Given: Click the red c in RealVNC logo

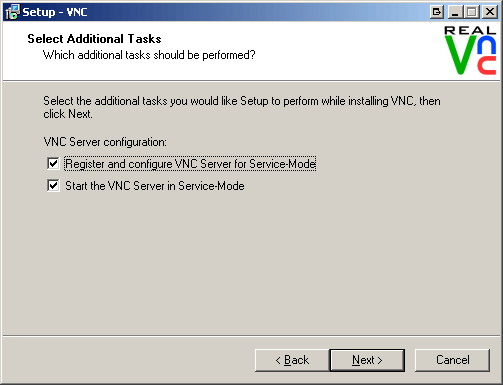Looking at the screenshot, I should [x=486, y=65].
